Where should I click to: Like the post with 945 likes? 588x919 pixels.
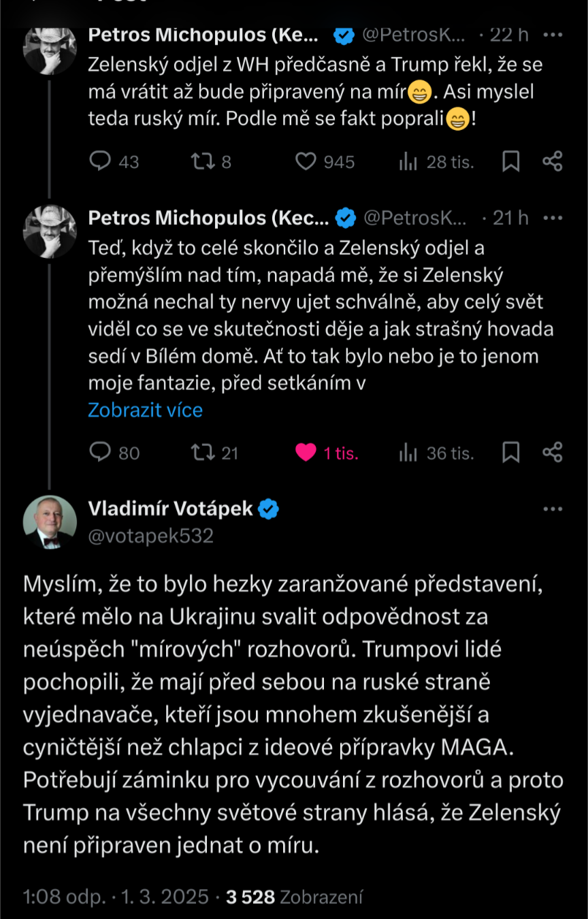[x=306, y=161]
